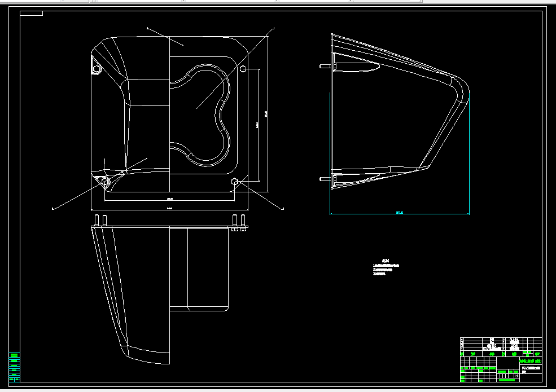Pick the bone-shaped cutout contour in top view
556x392 pixels.
[x=200, y=115]
